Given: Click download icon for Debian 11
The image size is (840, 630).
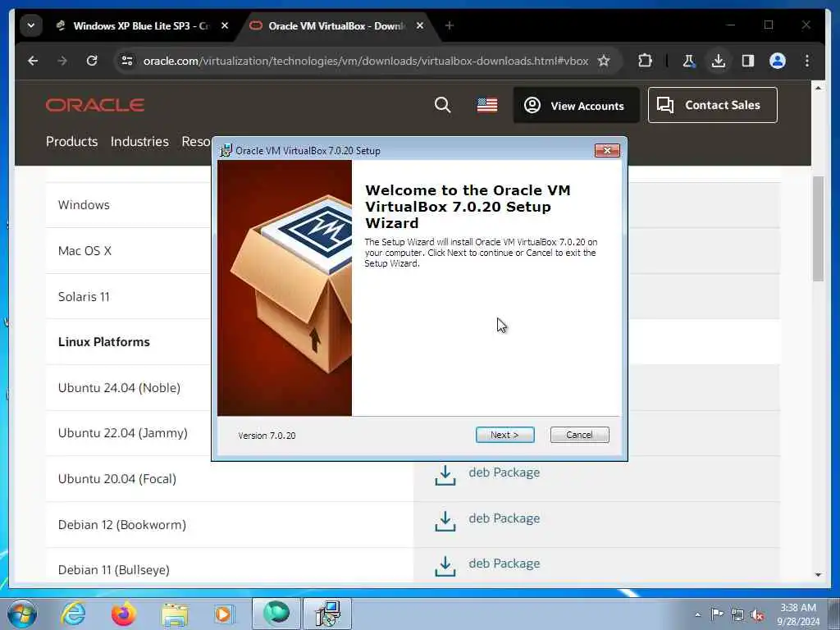Looking at the screenshot, I should pyautogui.click(x=445, y=567).
